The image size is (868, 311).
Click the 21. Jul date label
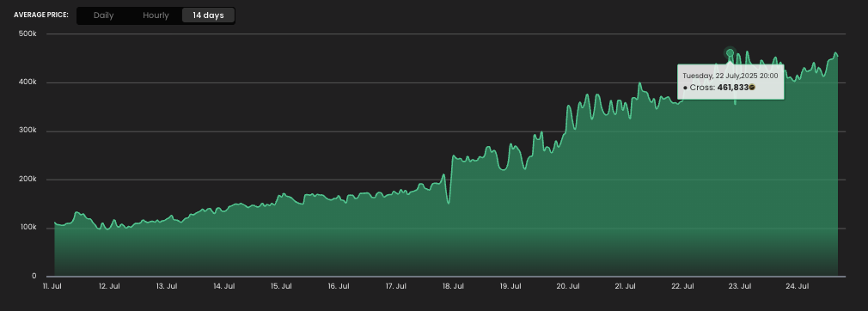pos(625,286)
